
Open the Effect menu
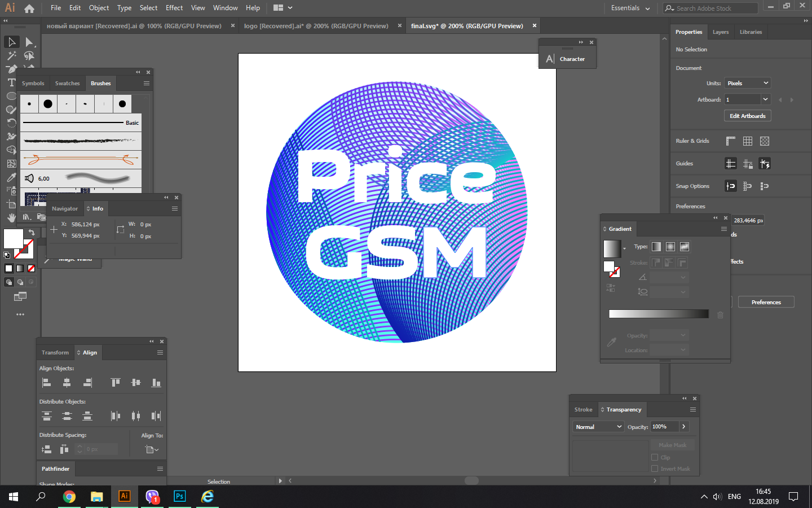[x=174, y=8]
